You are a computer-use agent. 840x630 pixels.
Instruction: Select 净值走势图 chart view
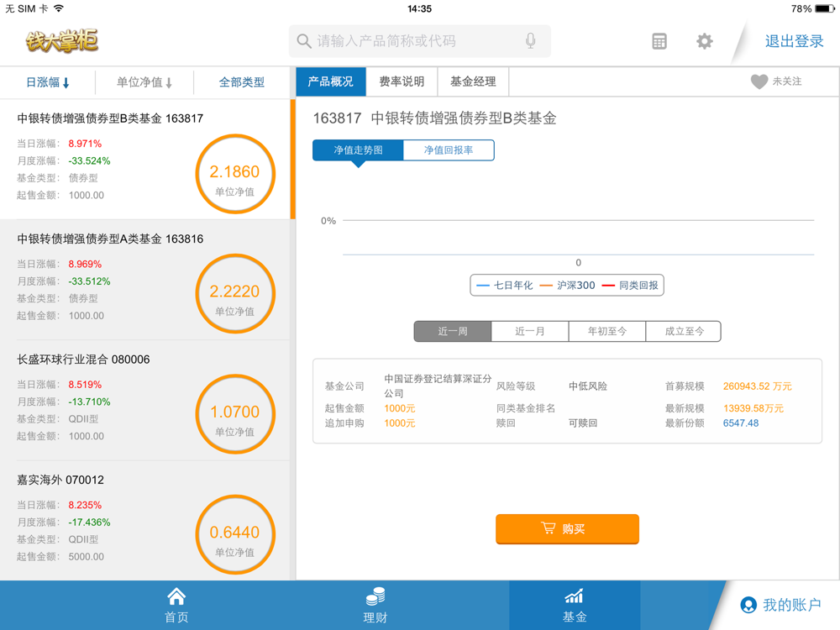point(358,150)
